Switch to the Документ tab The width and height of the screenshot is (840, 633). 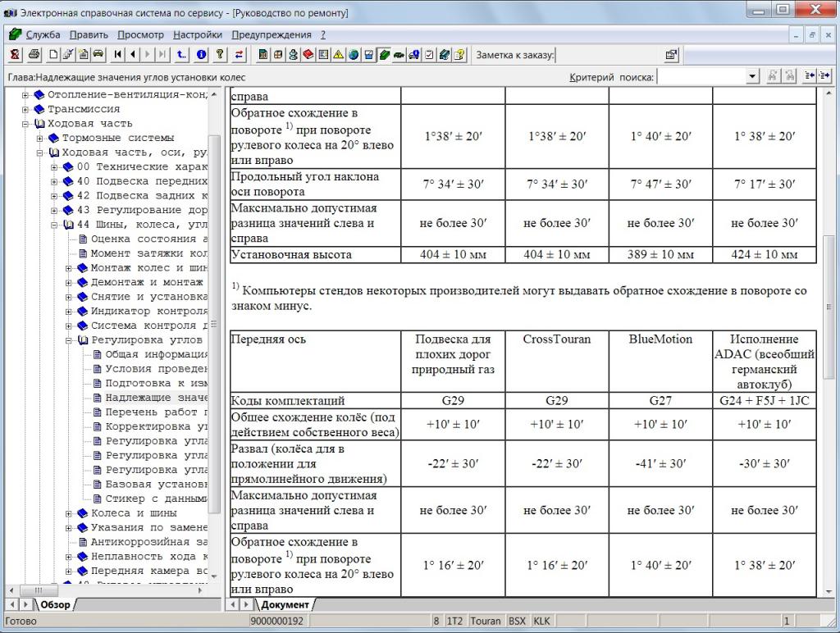point(285,604)
